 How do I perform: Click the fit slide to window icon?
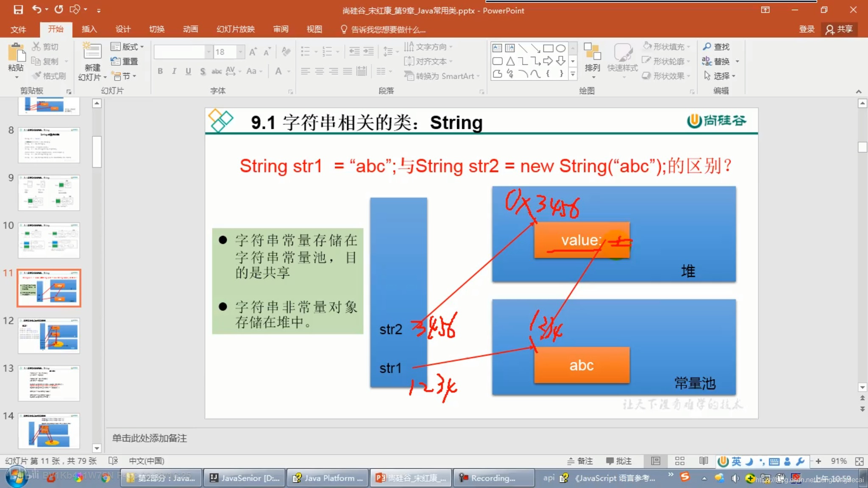[859, 461]
